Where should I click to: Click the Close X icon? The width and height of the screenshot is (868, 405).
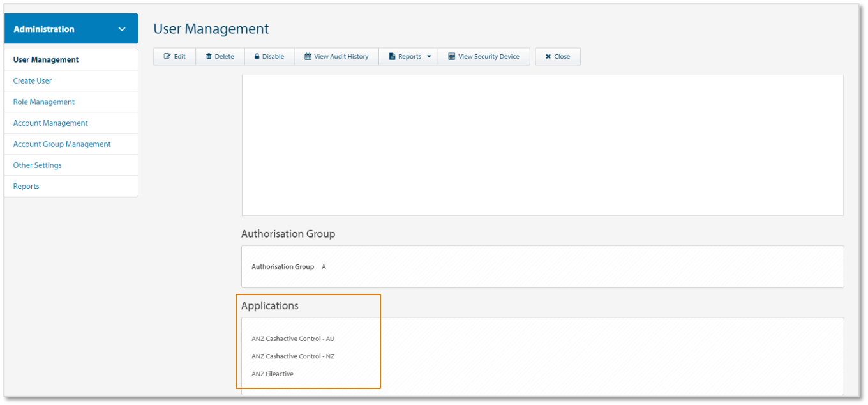pyautogui.click(x=548, y=57)
